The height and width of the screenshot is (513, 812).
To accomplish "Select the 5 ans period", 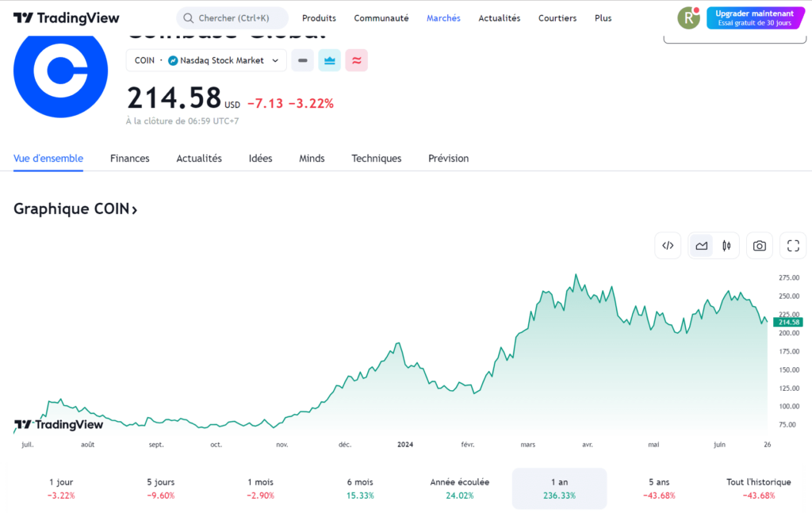I will (x=659, y=488).
